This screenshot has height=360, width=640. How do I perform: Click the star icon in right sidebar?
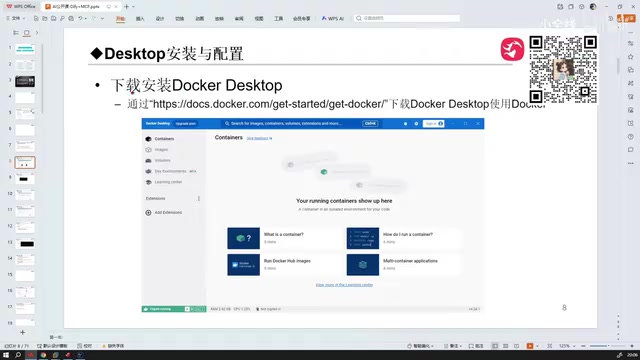click(x=631, y=57)
